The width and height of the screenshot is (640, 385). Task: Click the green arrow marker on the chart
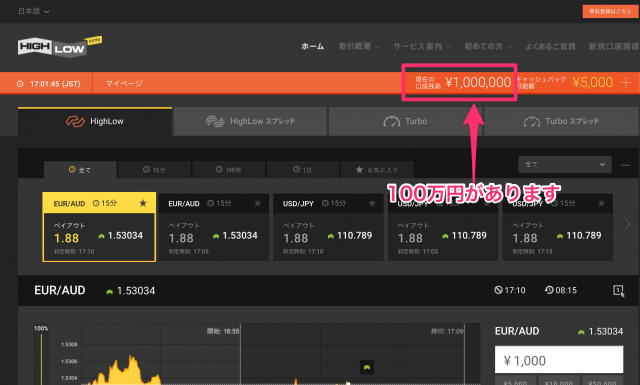click(x=367, y=367)
